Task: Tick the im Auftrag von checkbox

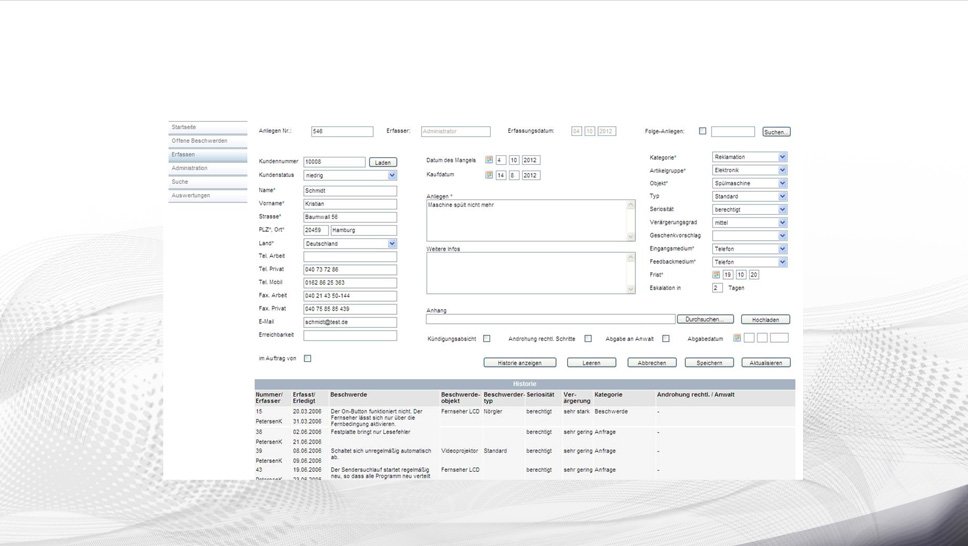Action: pyautogui.click(x=307, y=358)
